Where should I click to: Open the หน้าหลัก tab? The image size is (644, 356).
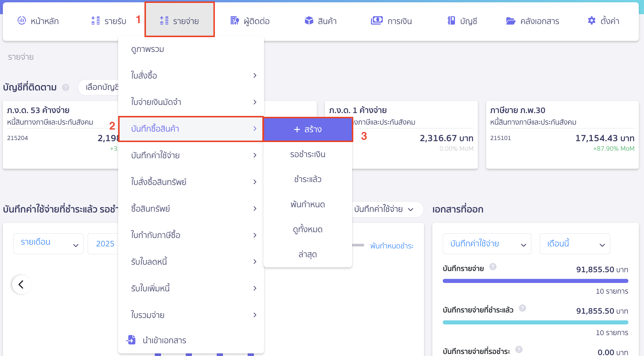(x=38, y=21)
